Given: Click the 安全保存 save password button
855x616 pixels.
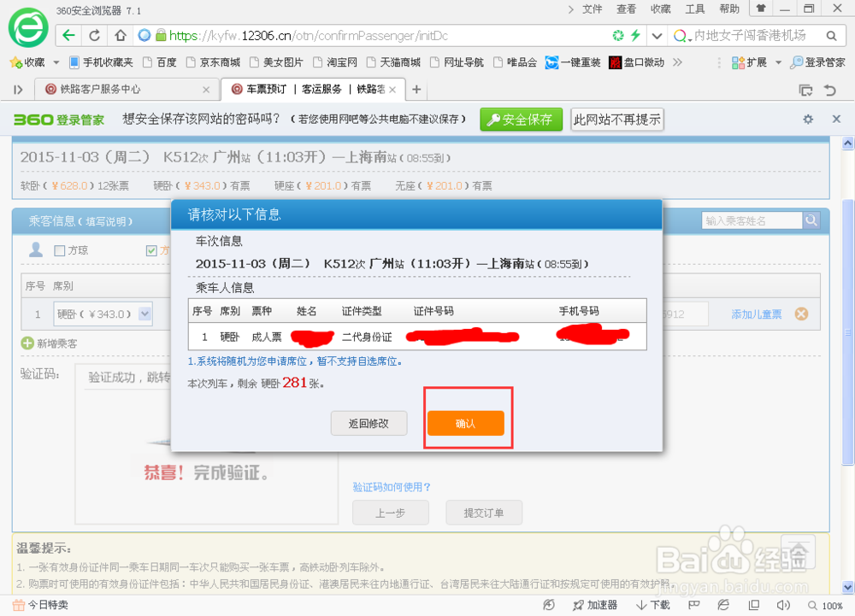Looking at the screenshot, I should coord(521,120).
